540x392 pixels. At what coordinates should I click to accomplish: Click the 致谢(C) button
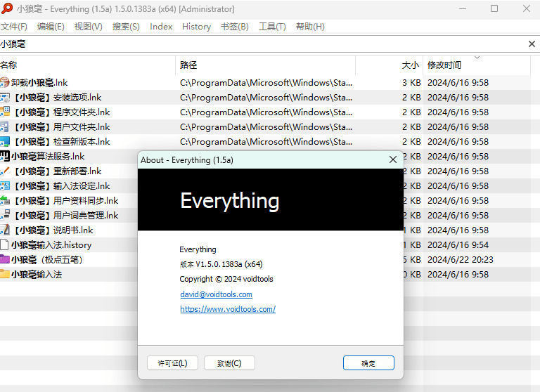point(229,363)
